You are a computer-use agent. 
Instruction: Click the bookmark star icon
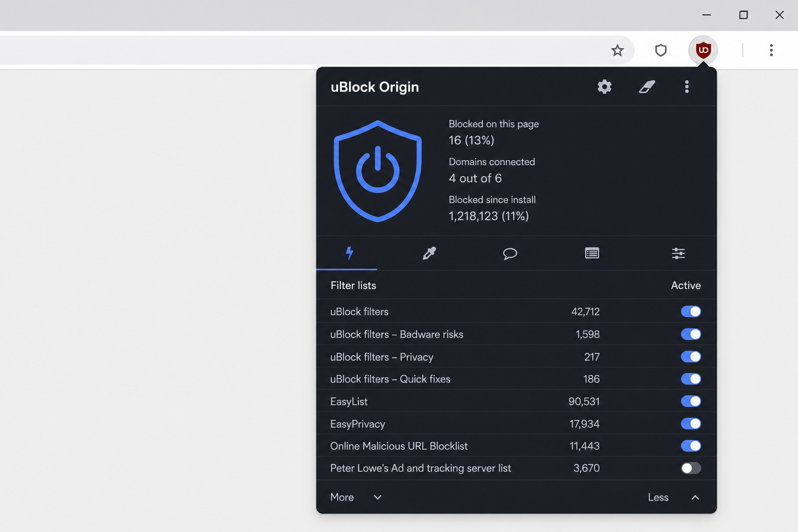coord(617,50)
